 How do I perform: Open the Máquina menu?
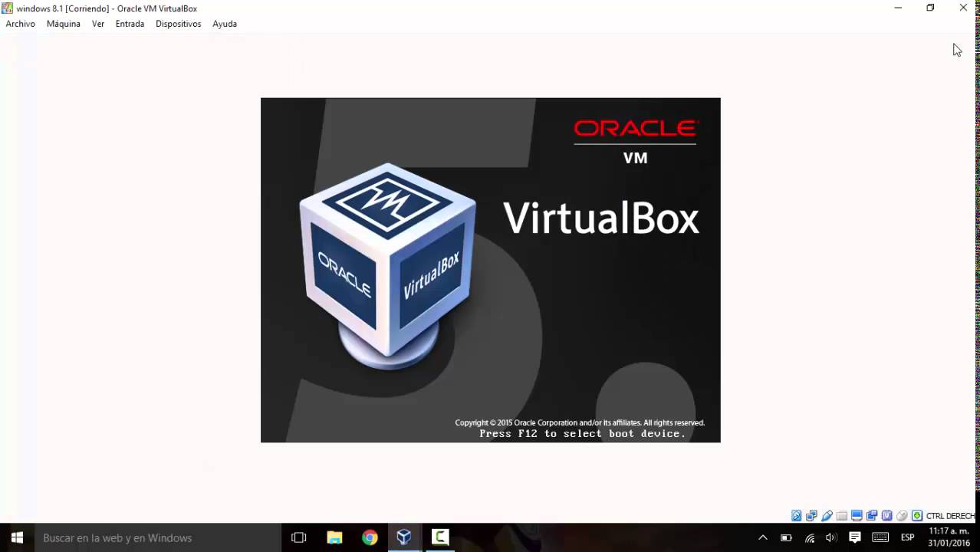[64, 24]
